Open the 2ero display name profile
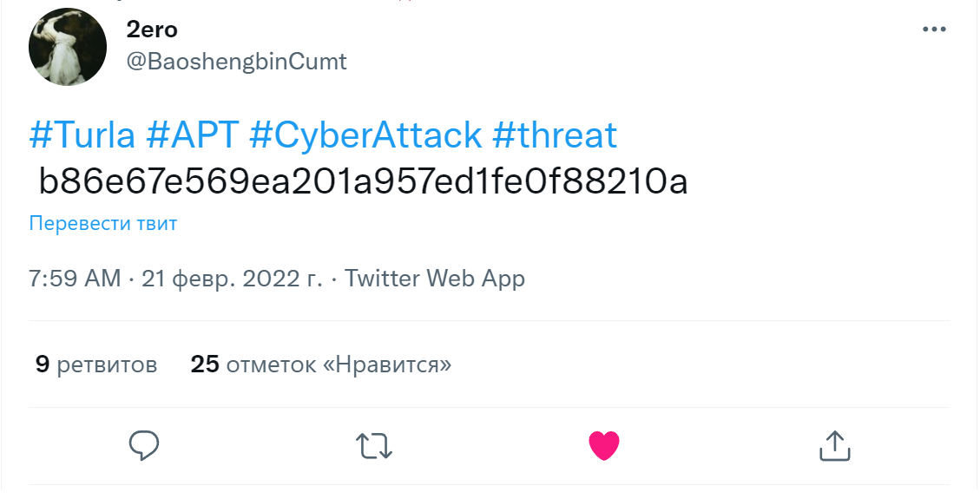The image size is (980, 499). pyautogui.click(x=152, y=30)
